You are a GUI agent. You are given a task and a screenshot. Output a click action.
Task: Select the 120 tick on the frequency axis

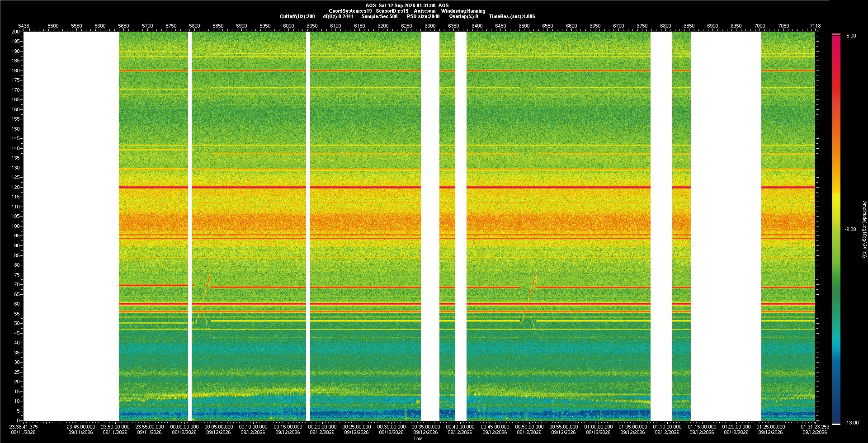(x=16, y=187)
